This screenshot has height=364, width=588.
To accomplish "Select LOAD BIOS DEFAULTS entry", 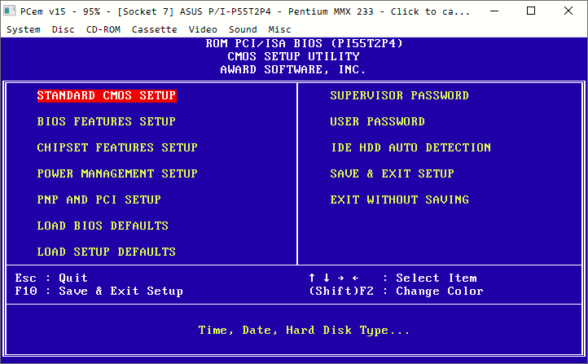I will 103,226.
